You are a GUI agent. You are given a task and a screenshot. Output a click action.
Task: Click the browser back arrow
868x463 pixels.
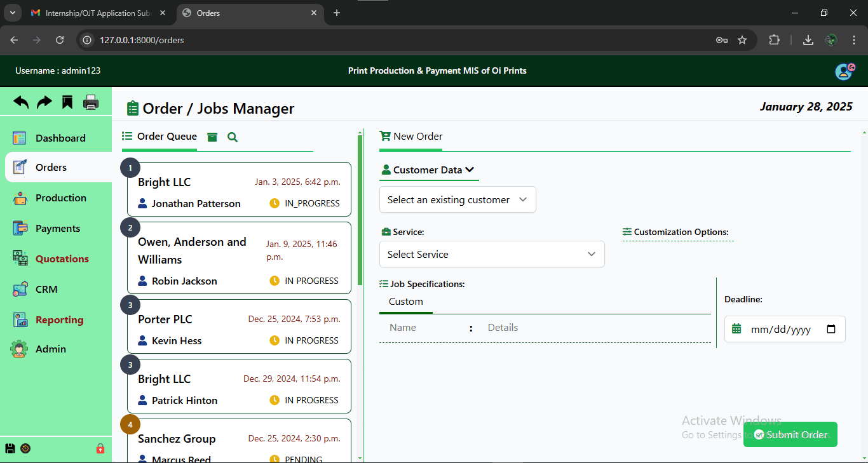[x=14, y=40]
